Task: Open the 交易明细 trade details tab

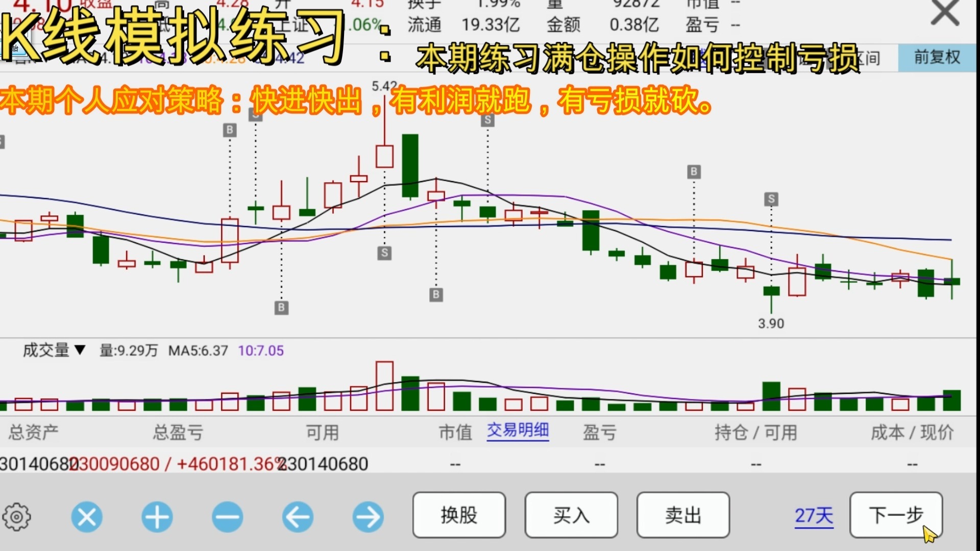Action: point(518,431)
